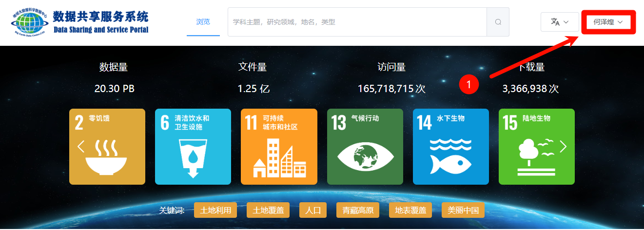Click the 土地覆盖 keyword tag

[268, 211]
